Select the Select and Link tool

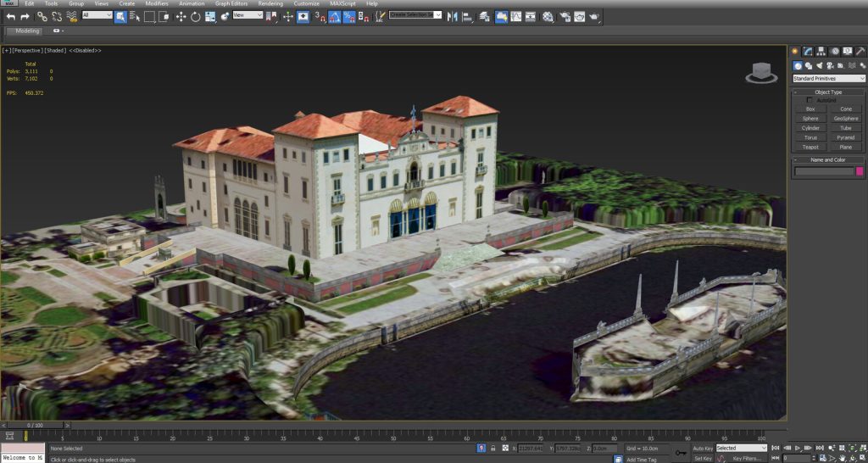(42, 16)
